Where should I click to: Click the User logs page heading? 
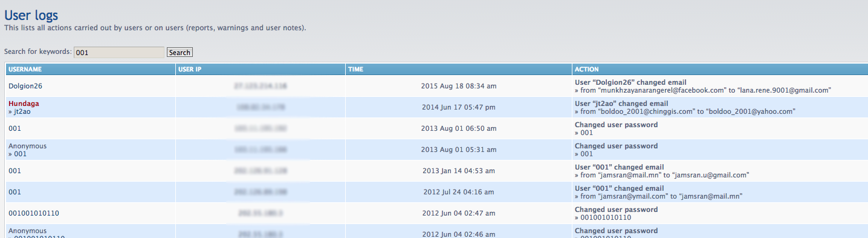coord(31,15)
